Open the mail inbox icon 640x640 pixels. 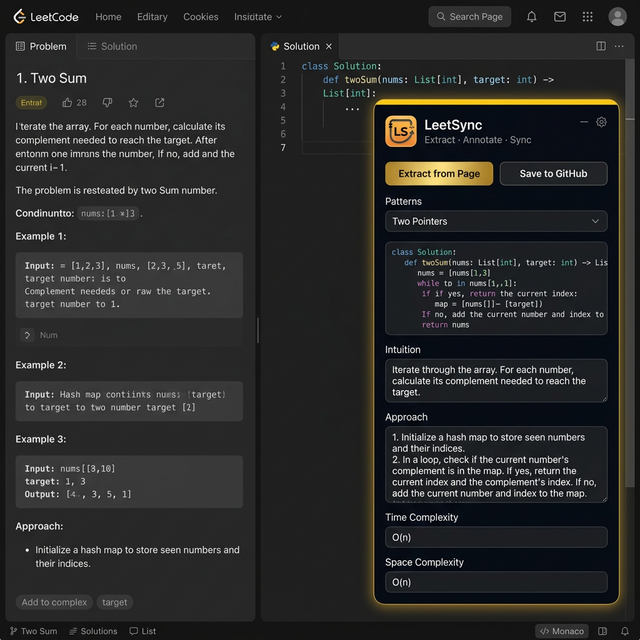[560, 17]
